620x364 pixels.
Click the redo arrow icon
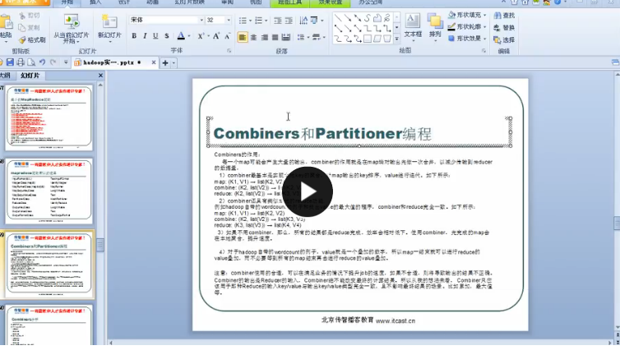tap(53, 62)
